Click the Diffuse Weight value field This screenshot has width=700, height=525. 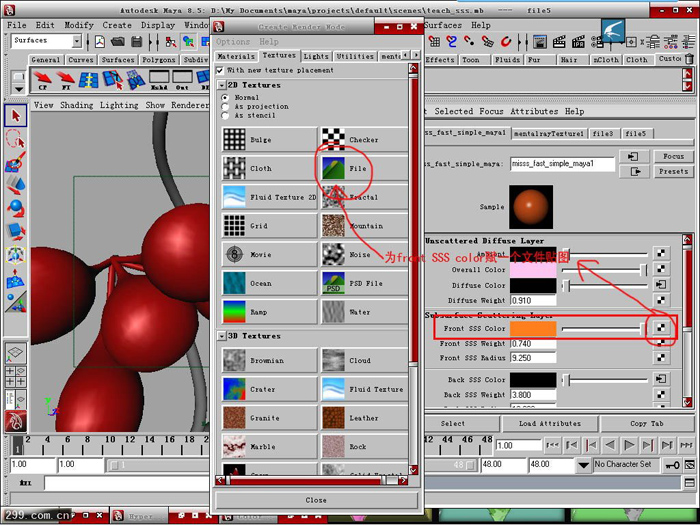coord(533,300)
